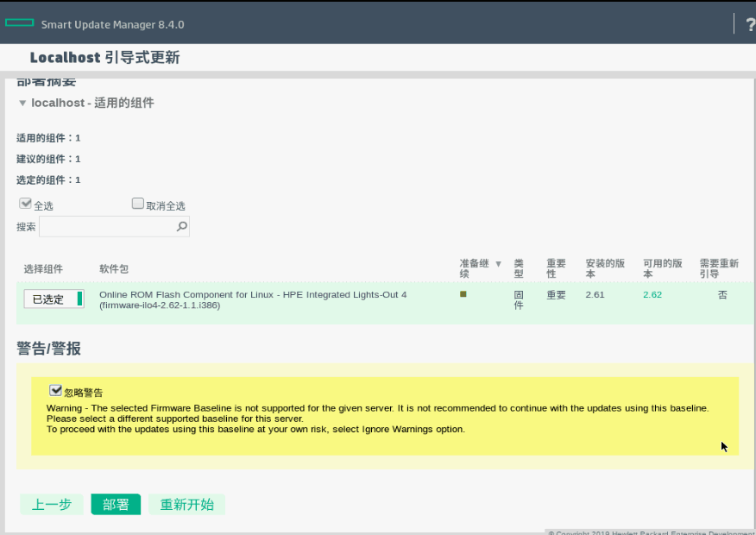Click the 搜索 input field

(x=106, y=227)
